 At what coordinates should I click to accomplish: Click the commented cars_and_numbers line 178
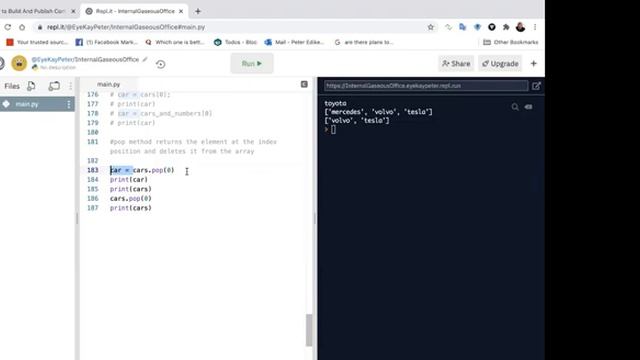[161, 113]
